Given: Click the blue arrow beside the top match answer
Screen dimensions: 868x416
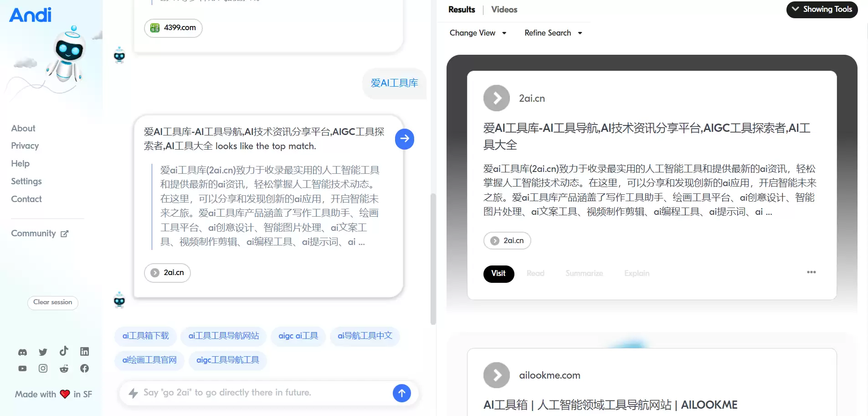Looking at the screenshot, I should (405, 139).
